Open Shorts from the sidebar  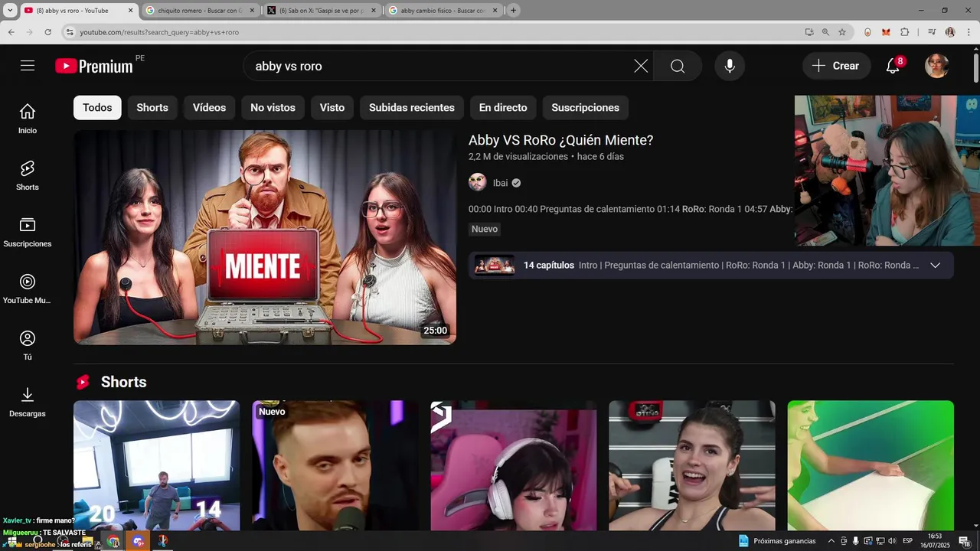[x=28, y=175]
